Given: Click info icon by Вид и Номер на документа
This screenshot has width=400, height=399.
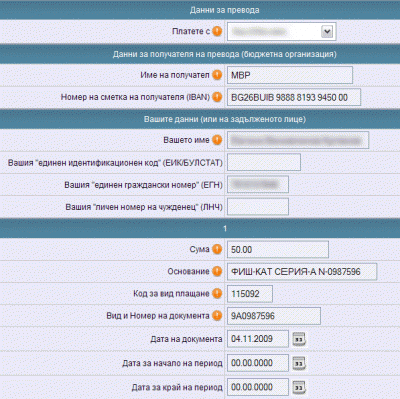Looking at the screenshot, I should coord(217,315).
